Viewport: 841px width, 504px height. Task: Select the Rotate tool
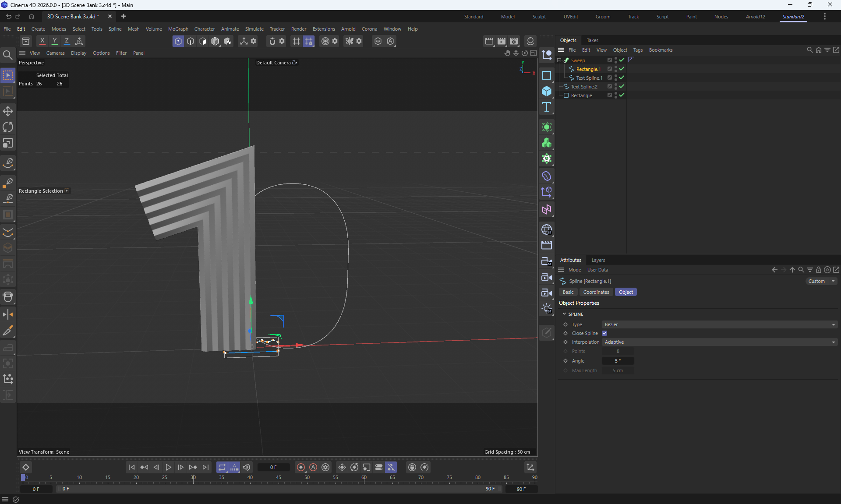(x=8, y=127)
